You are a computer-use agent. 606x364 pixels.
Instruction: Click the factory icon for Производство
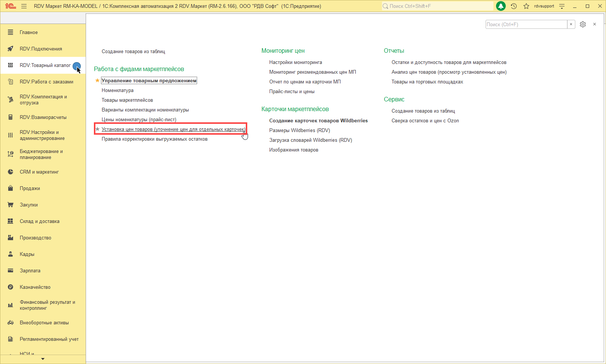tap(10, 238)
